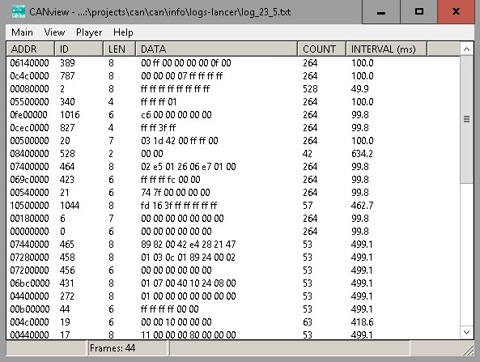Click data cell '02 e5 01 26 06 e7 01 00'
Viewport: 480px width, 362px height.
[x=188, y=167]
